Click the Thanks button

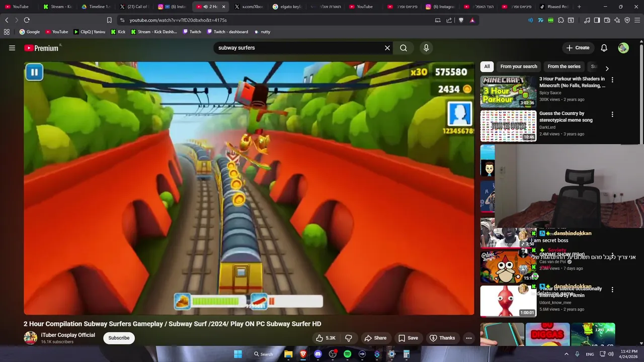442,338
